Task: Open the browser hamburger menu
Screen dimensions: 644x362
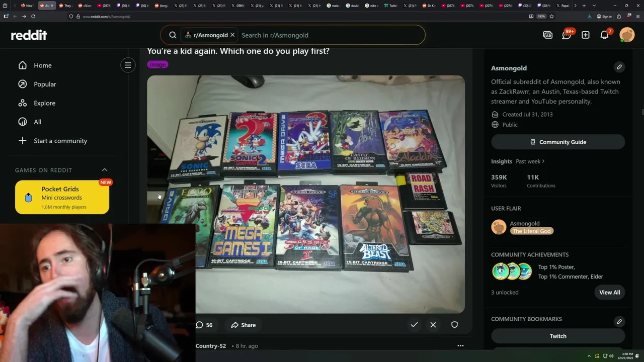Action: [x=637, y=16]
